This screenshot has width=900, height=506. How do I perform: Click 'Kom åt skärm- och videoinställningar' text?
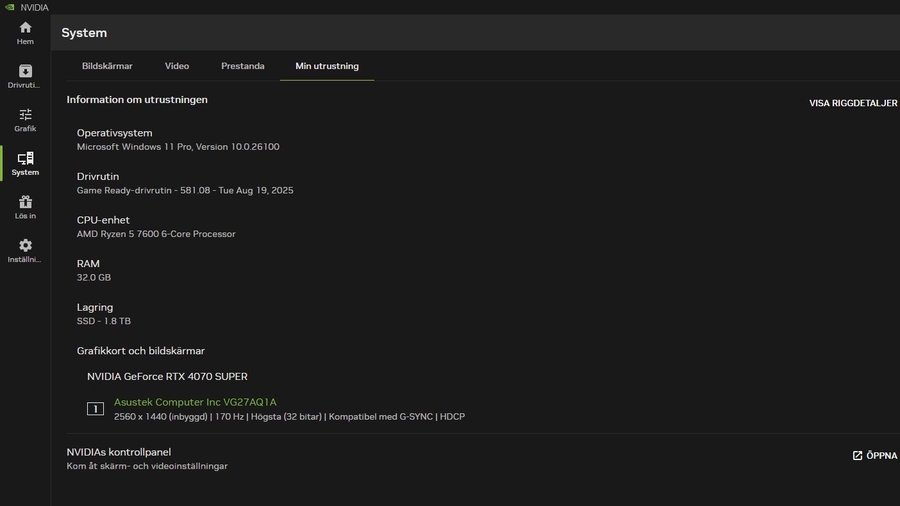point(147,466)
